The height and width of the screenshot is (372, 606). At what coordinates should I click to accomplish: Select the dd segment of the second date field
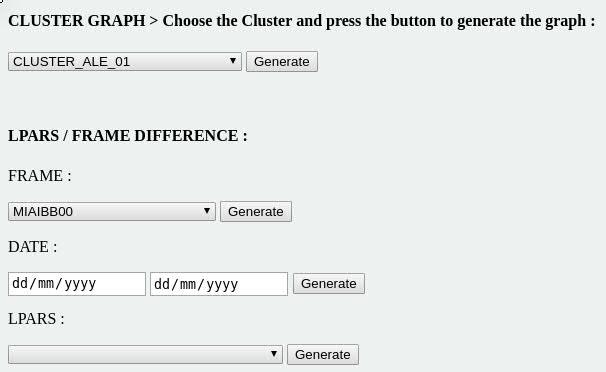(x=162, y=284)
